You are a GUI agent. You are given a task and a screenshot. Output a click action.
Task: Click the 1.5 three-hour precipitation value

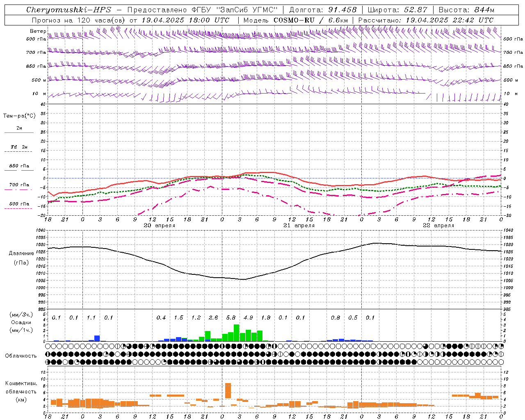click(x=178, y=318)
